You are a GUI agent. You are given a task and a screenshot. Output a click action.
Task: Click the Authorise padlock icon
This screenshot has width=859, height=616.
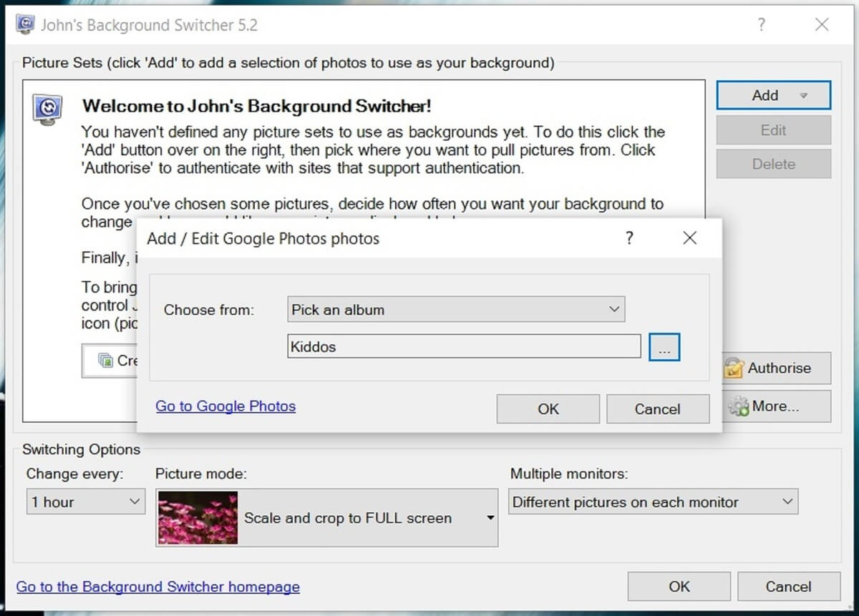(734, 368)
